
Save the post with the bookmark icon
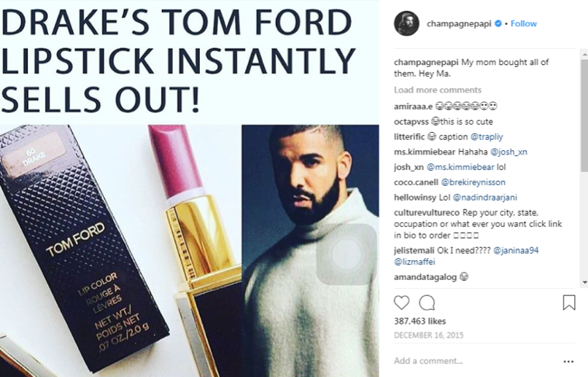pyautogui.click(x=569, y=303)
